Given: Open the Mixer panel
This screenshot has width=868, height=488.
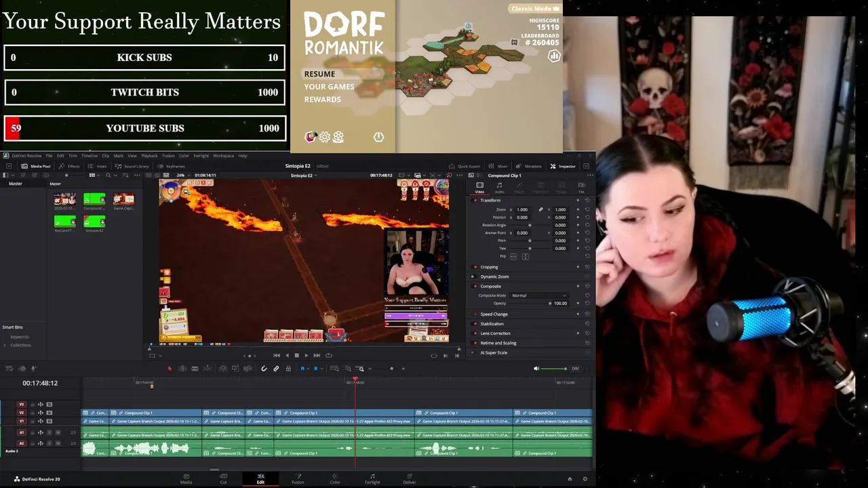Looking at the screenshot, I should (x=499, y=166).
